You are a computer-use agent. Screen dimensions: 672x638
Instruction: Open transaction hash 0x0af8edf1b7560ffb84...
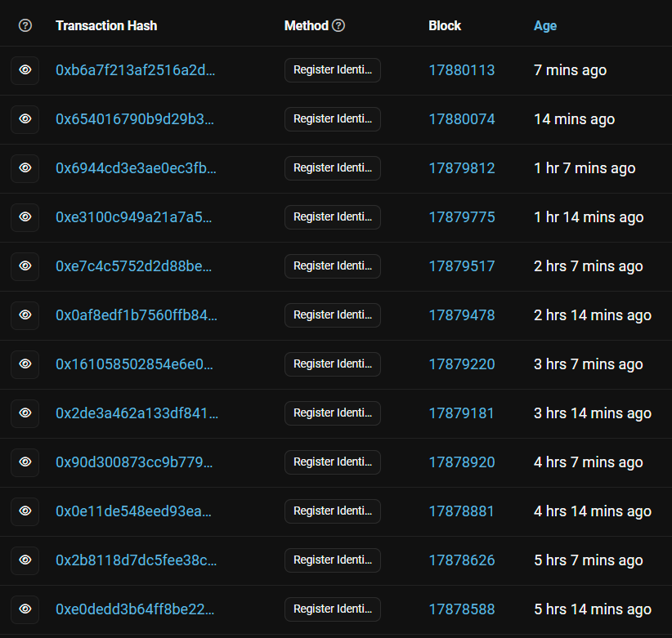pyautogui.click(x=137, y=315)
